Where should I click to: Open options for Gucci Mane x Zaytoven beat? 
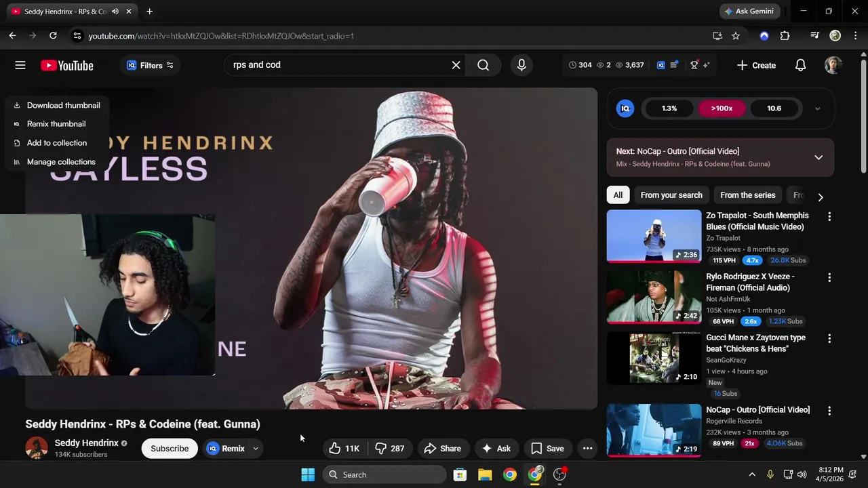click(x=829, y=338)
